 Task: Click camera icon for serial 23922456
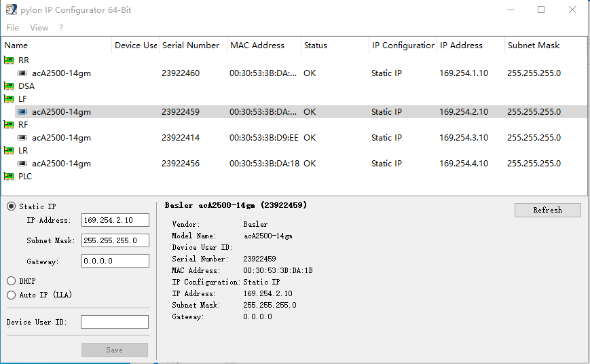click(22, 164)
